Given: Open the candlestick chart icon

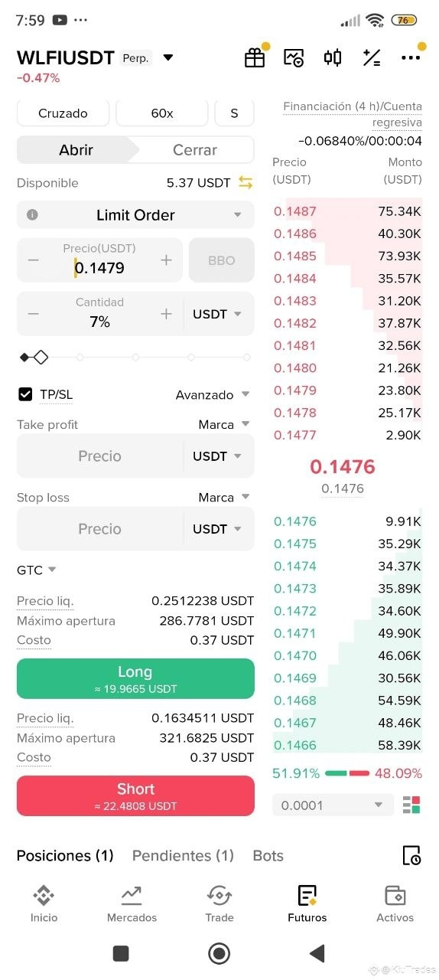Looking at the screenshot, I should (x=333, y=58).
